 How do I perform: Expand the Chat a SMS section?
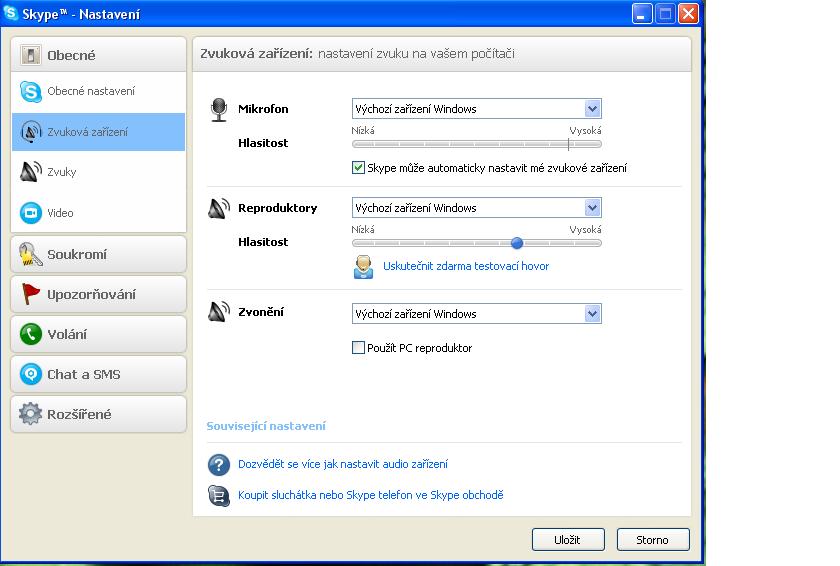click(99, 374)
